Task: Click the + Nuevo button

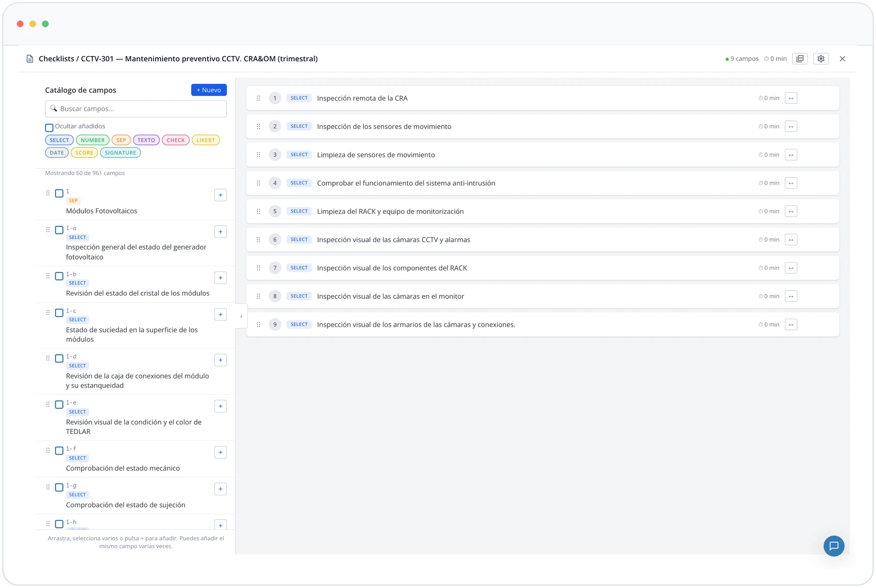Action: [x=209, y=90]
